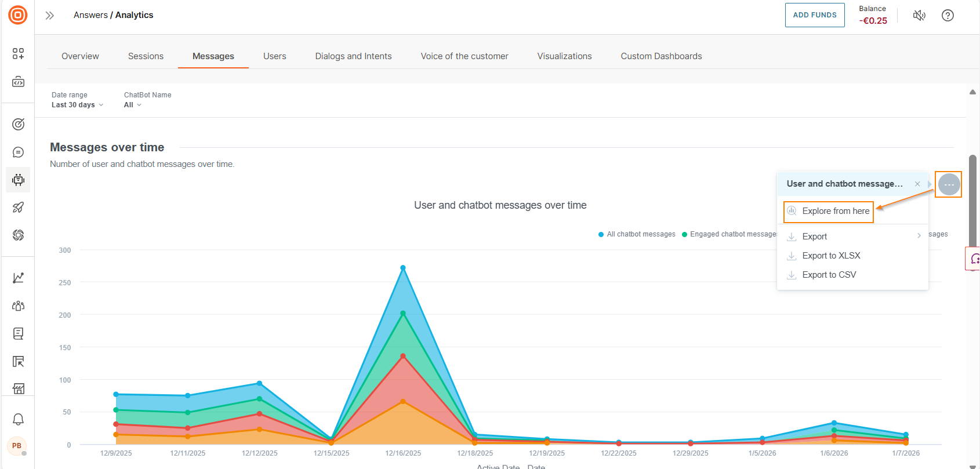Click the three-dots chart options button
This screenshot has width=980, height=469.
(x=949, y=184)
